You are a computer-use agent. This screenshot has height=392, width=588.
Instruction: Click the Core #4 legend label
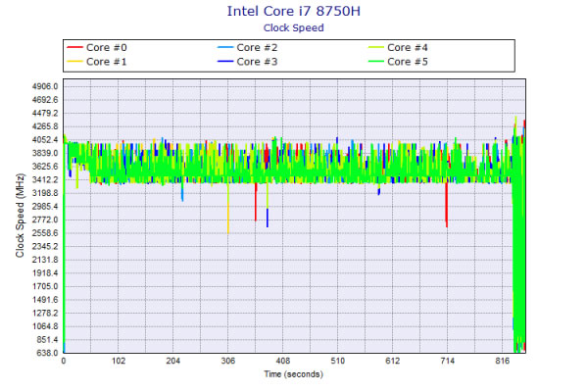point(408,48)
